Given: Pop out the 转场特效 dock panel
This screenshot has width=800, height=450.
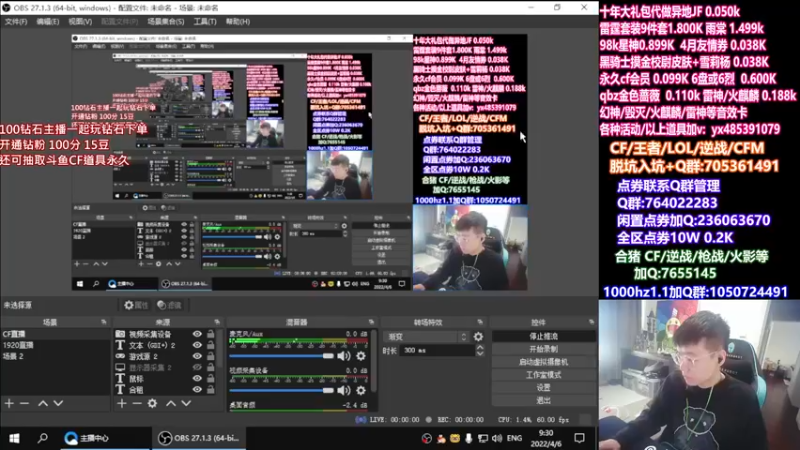Looking at the screenshot, I should (480, 322).
